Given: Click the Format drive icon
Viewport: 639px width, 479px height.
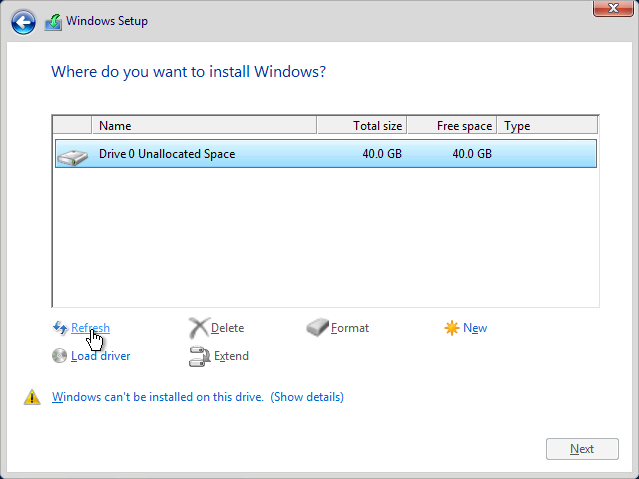Looking at the screenshot, I should tap(317, 328).
